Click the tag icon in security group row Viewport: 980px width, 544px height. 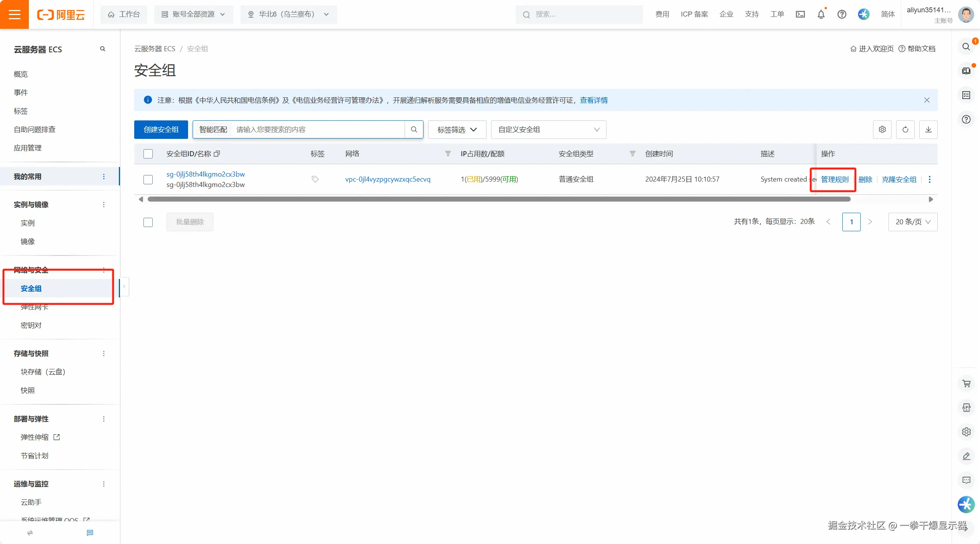(x=315, y=179)
